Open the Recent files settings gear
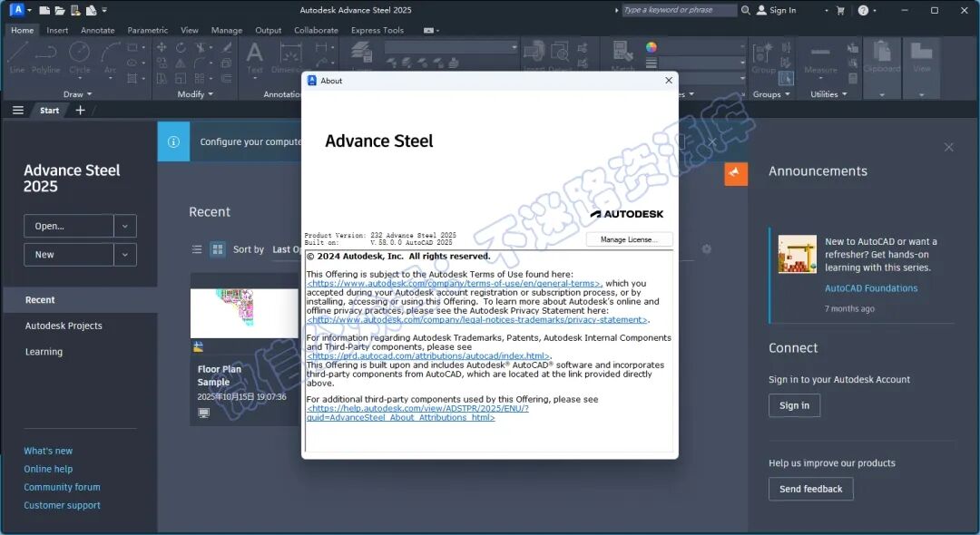The image size is (980, 535). (706, 249)
